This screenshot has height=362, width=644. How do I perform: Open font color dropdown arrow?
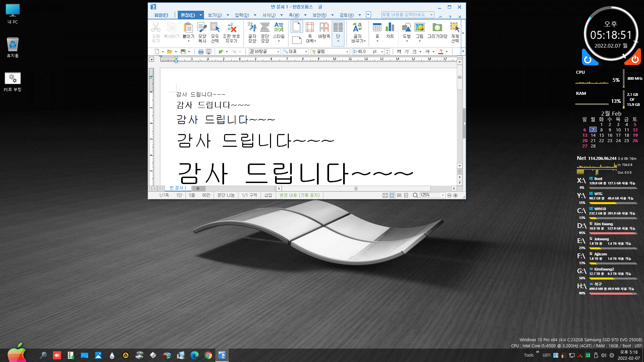(446, 52)
